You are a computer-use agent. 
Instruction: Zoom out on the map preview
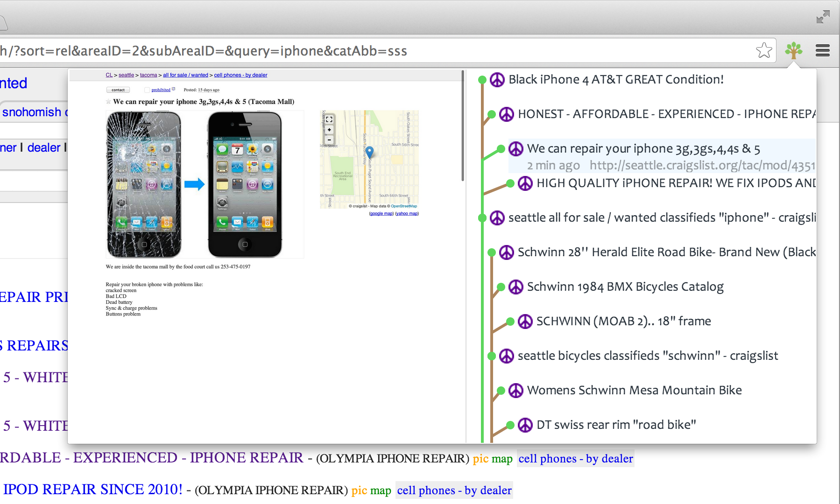pyautogui.click(x=329, y=140)
